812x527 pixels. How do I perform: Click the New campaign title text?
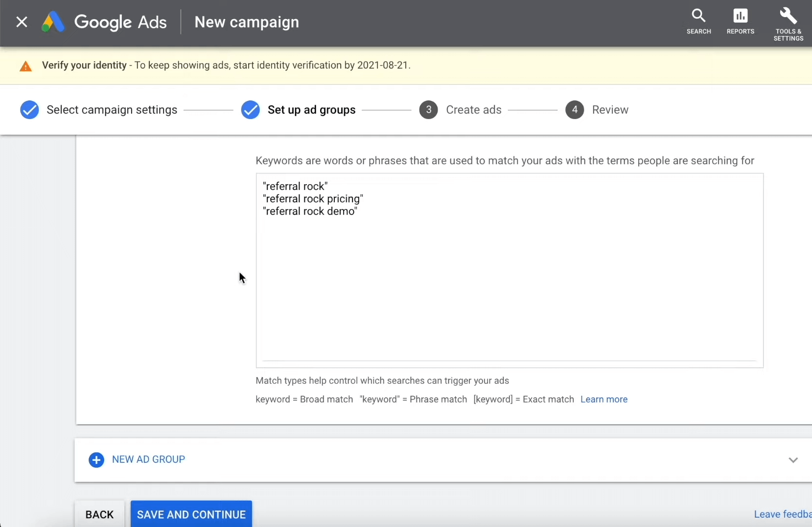pos(247,22)
